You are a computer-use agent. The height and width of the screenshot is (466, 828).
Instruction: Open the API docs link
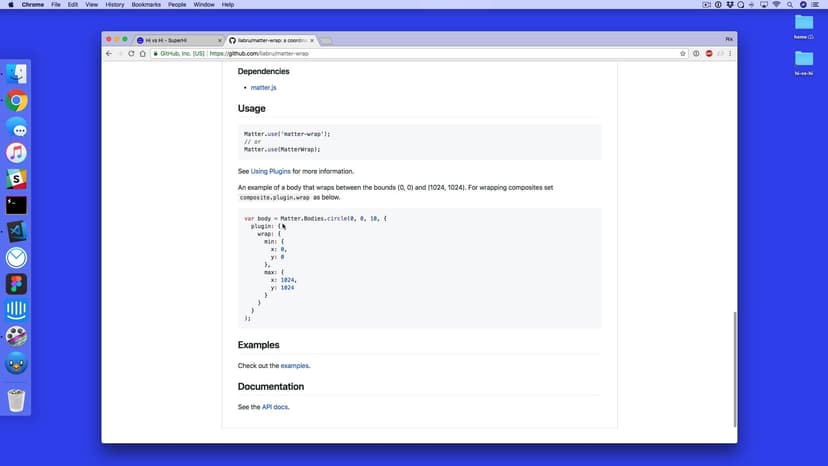point(275,407)
